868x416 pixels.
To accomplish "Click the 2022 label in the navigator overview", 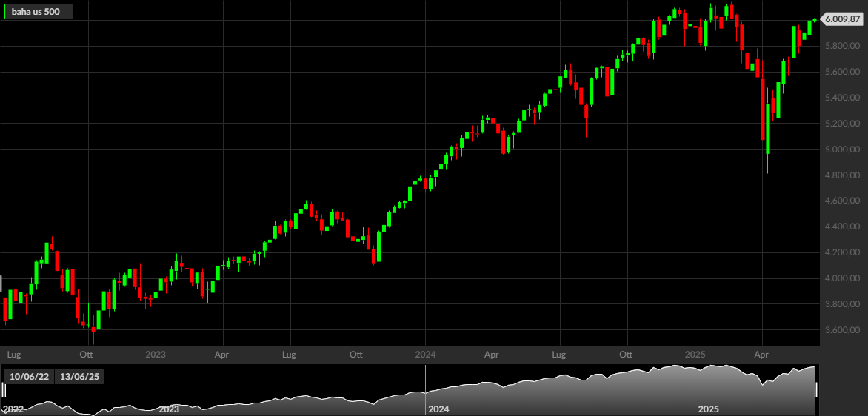I will coord(12,409).
